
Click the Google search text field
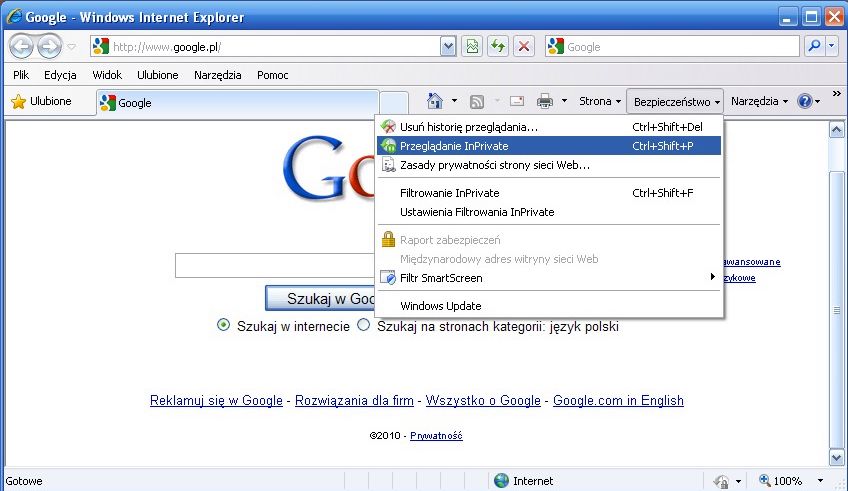tap(275, 265)
